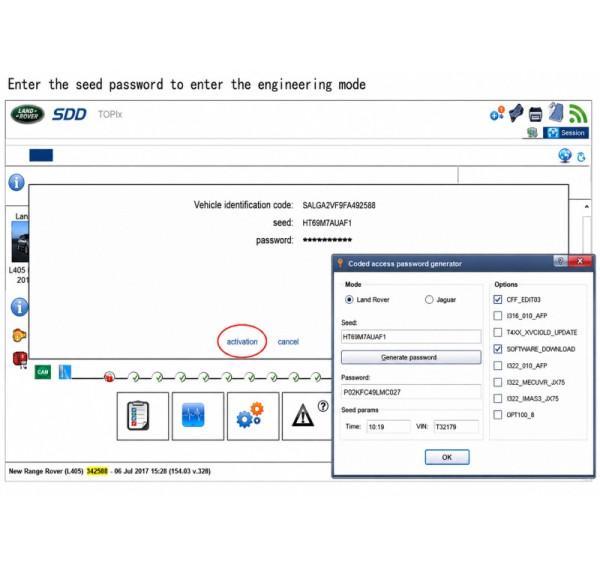Screen dimensions: 600x570
Task: Click the activation link
Action: click(242, 342)
